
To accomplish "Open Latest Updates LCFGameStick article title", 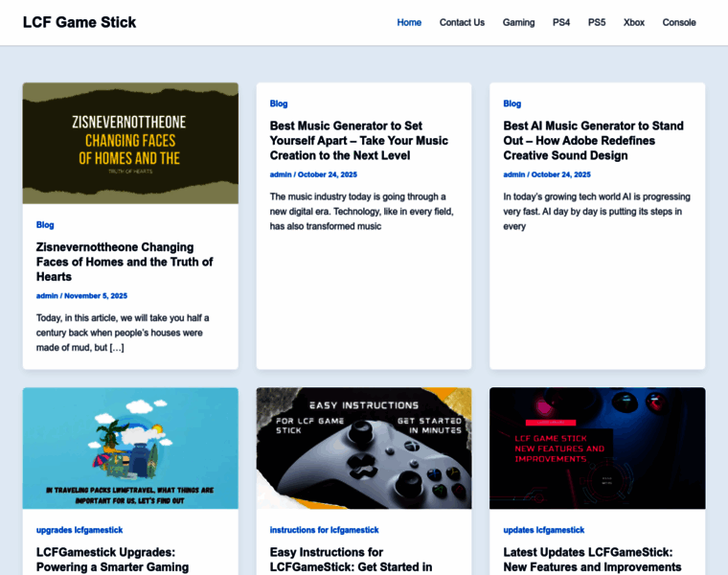I will coord(592,560).
